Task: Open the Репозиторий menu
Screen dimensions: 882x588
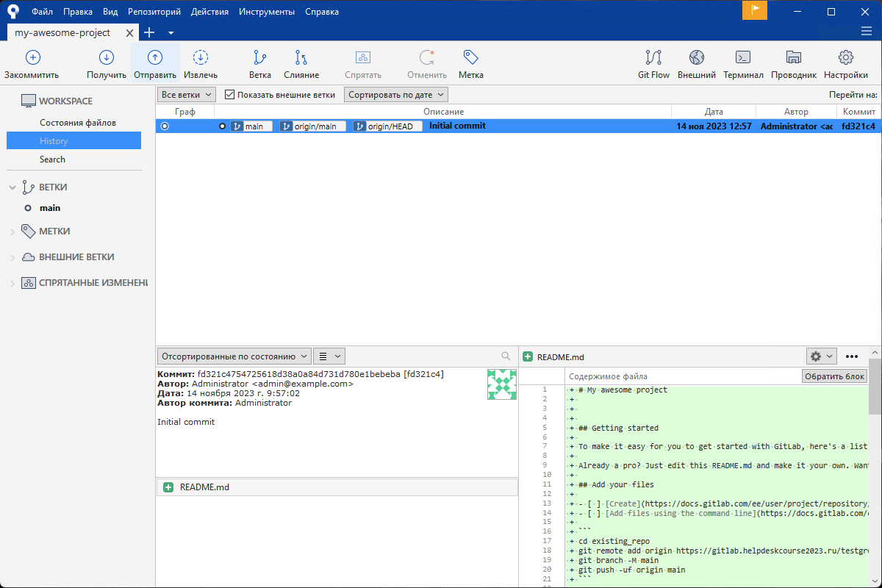Action: tap(154, 12)
